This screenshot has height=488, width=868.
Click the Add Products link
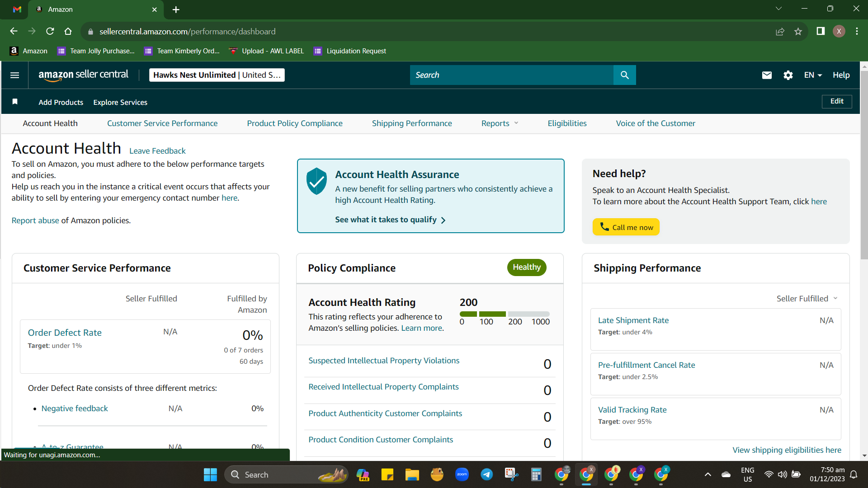tap(61, 102)
